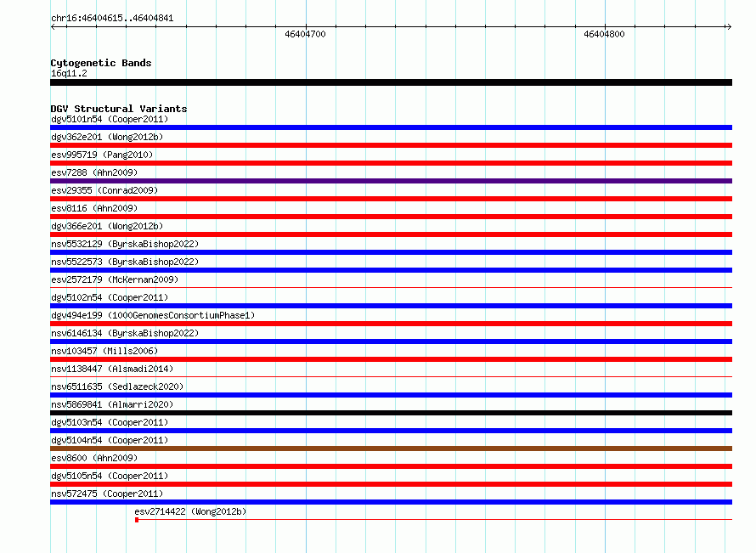Open variant dgv5104n54 (Cooper2011)
The width and height of the screenshot is (756, 553).
[x=110, y=440]
